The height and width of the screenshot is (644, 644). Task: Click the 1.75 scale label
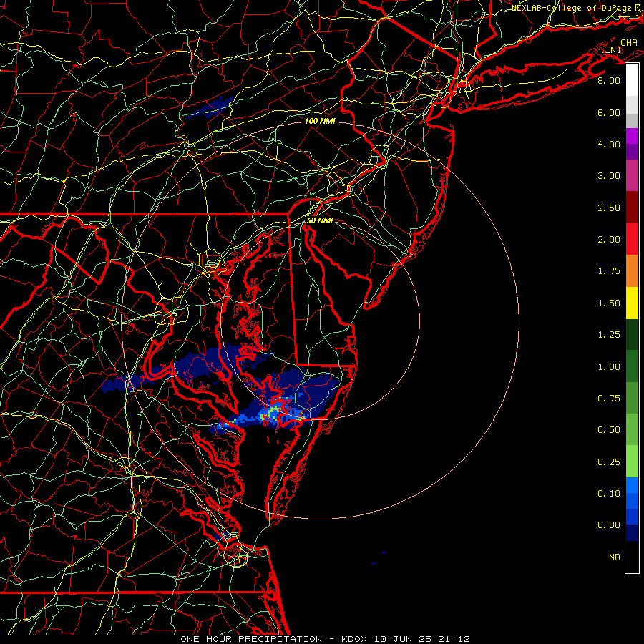pyautogui.click(x=609, y=271)
